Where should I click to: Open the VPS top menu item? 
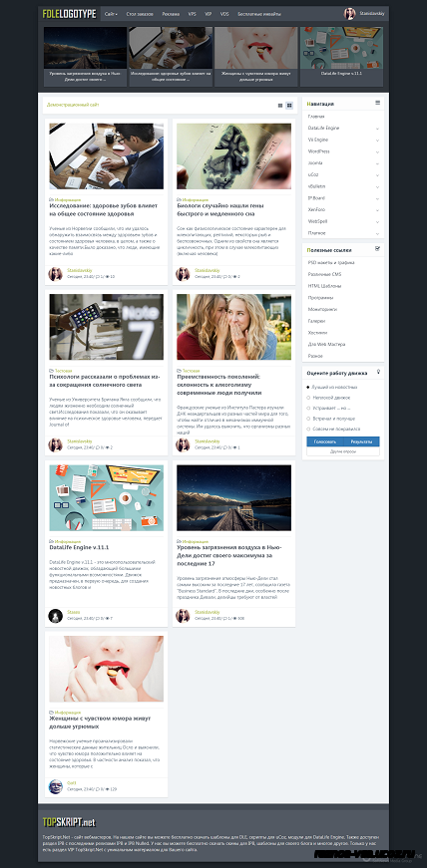pos(192,13)
